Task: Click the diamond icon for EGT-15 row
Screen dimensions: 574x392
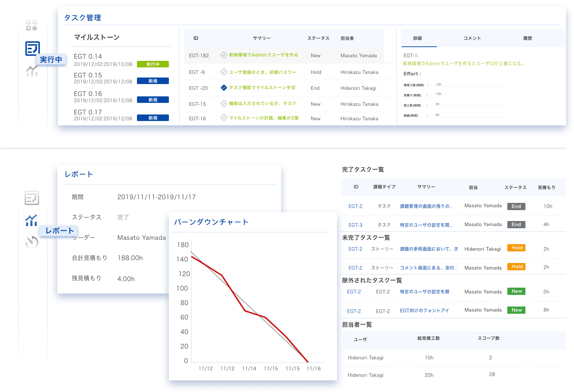Action: (224, 104)
